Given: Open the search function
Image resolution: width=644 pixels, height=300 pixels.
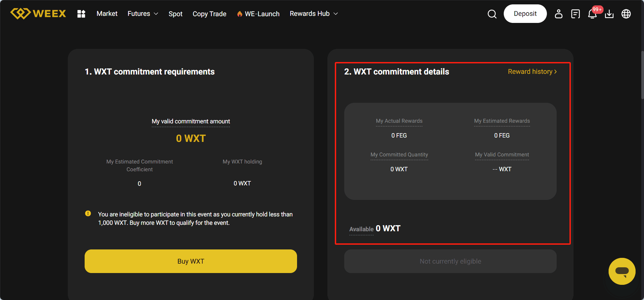Looking at the screenshot, I should coord(492,14).
